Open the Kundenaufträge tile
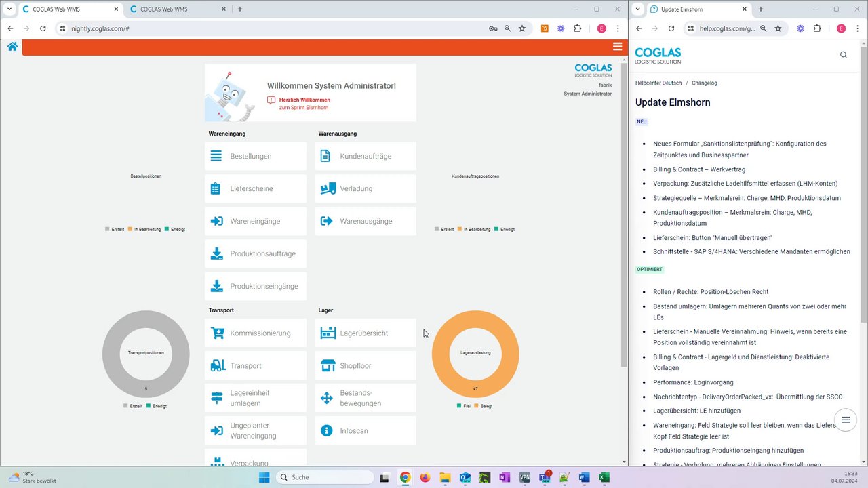This screenshot has width=868, height=488. tap(366, 156)
